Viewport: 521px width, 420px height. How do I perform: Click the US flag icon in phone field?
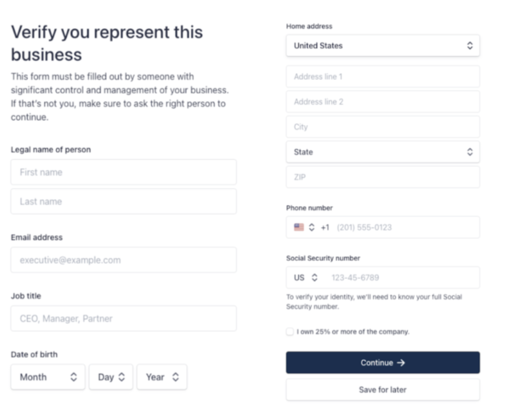point(299,227)
